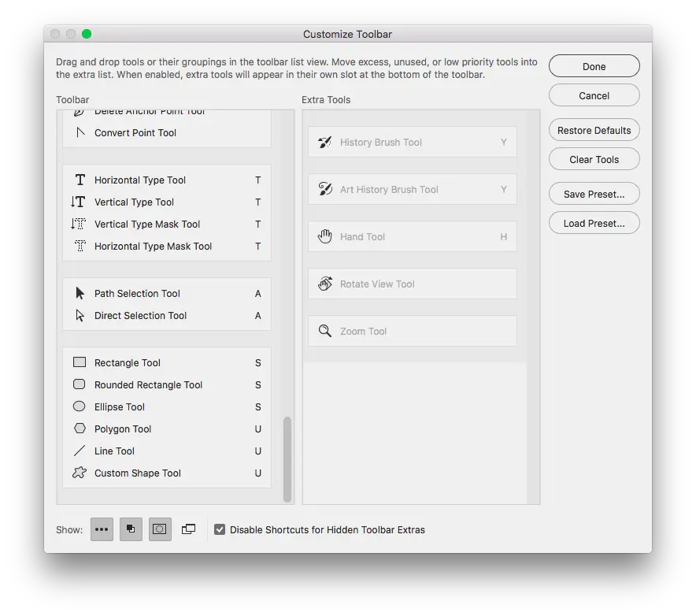Select the Rotate View Tool label
The width and height of the screenshot is (696, 616).
point(377,284)
